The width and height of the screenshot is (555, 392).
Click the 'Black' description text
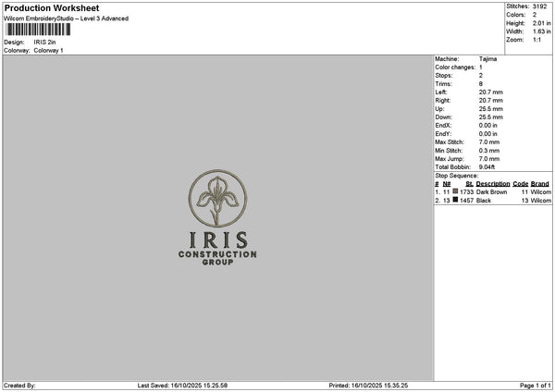[484, 201]
